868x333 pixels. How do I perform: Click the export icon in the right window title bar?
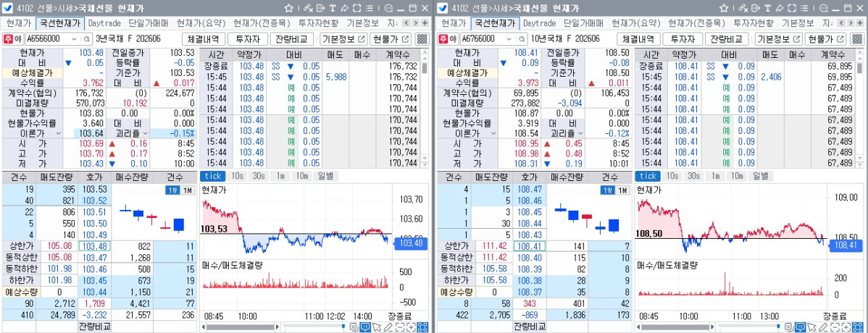(x=754, y=8)
